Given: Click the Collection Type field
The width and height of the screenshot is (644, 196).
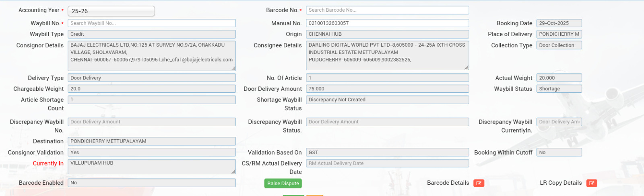Looking at the screenshot, I should click(x=559, y=45).
